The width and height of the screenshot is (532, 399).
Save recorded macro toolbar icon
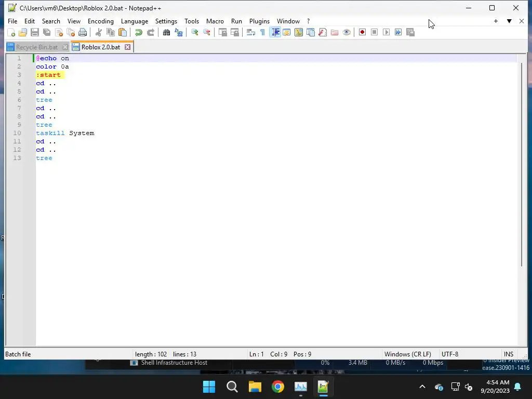click(x=410, y=32)
